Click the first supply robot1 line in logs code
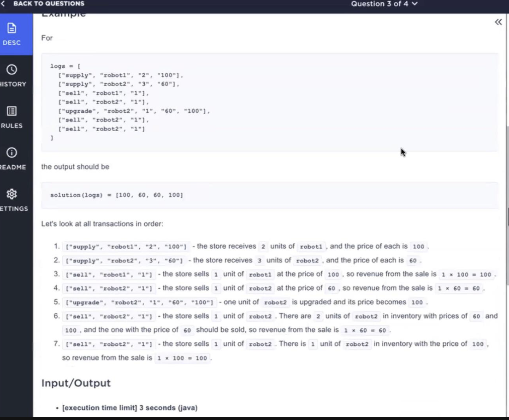Viewport: 509px width, 420px height. pyautogui.click(x=120, y=75)
